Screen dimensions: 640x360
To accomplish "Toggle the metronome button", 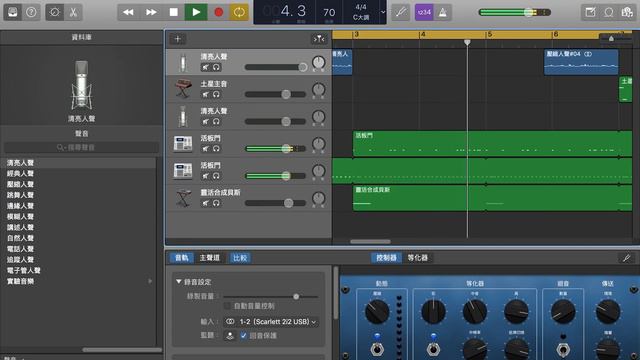I will (x=442, y=12).
